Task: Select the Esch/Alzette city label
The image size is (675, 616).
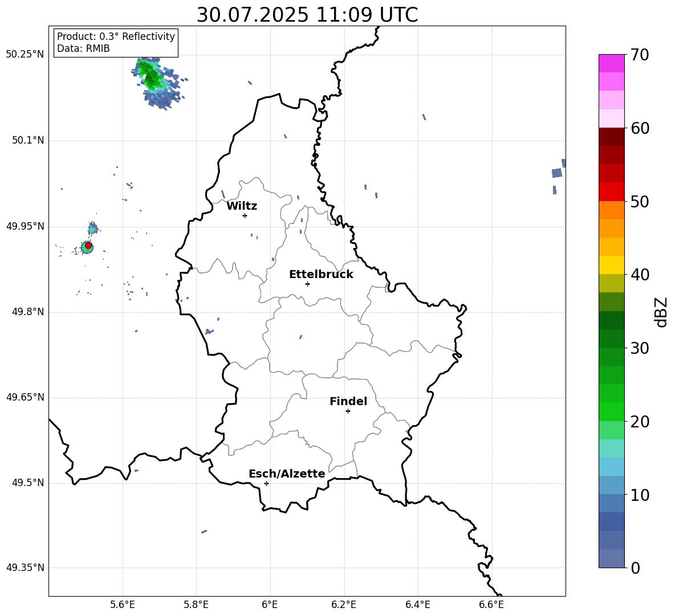Action: (x=287, y=474)
